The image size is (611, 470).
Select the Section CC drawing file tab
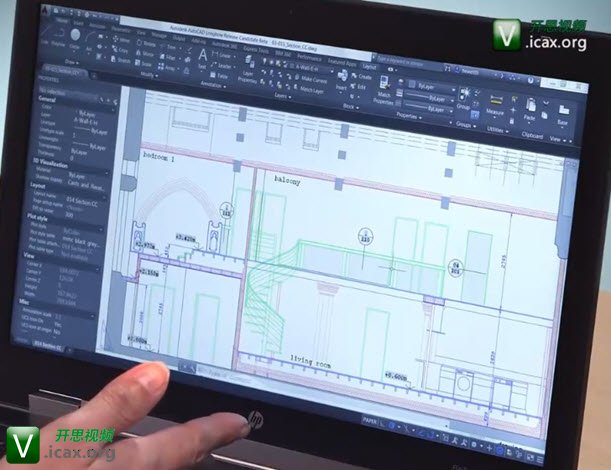pos(64,71)
